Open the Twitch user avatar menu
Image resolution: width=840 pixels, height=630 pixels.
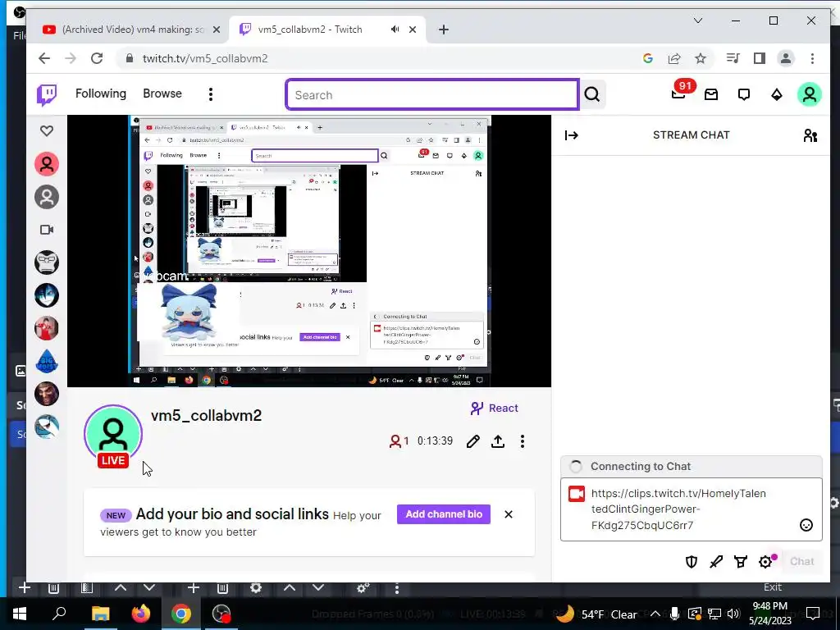pos(810,95)
